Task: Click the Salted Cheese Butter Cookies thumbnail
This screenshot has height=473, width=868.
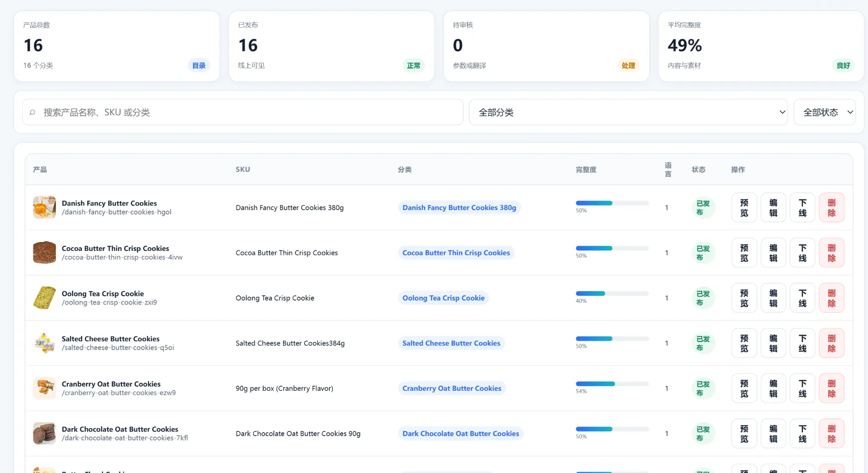Action: [x=45, y=343]
